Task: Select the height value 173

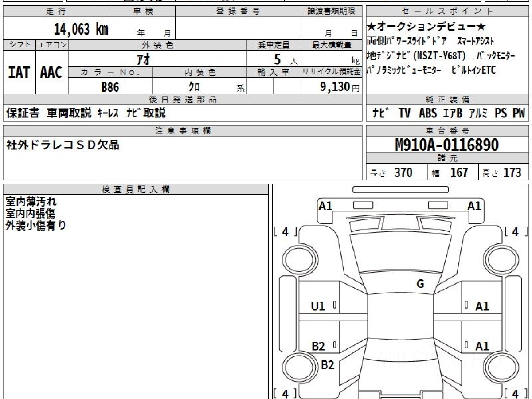Action: pos(513,172)
